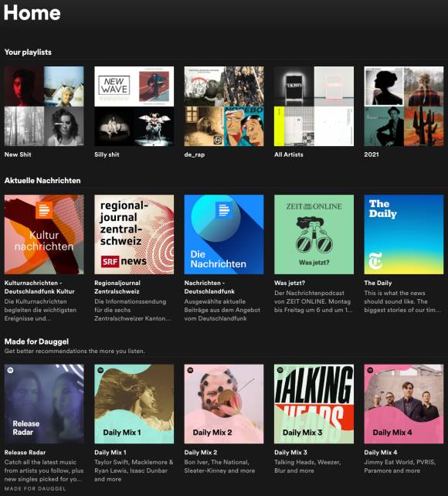
Task: Open the Daily Mix 1 cover
Action: click(134, 404)
